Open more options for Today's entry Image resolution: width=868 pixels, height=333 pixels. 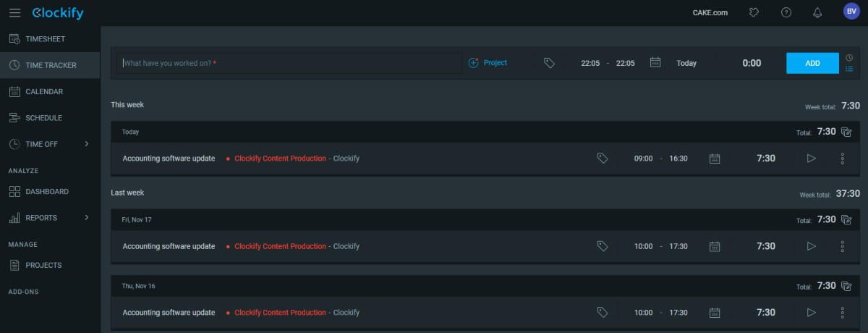click(843, 158)
